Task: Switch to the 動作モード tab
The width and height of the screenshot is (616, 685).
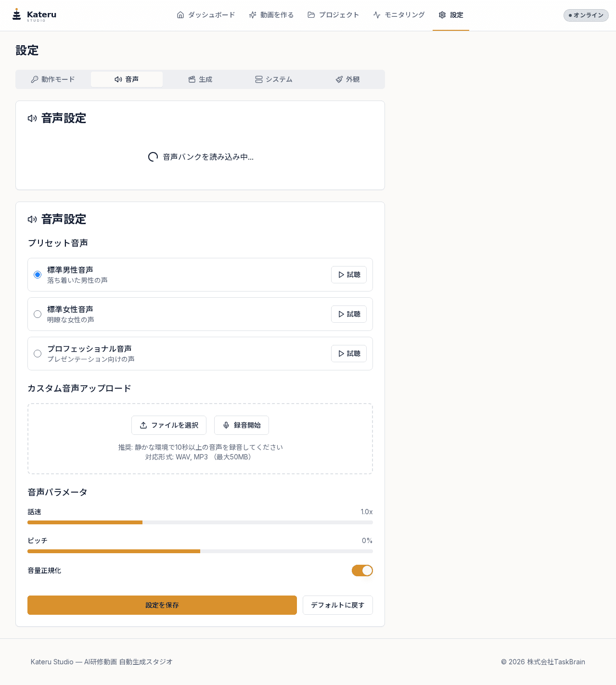Action: 53,79
